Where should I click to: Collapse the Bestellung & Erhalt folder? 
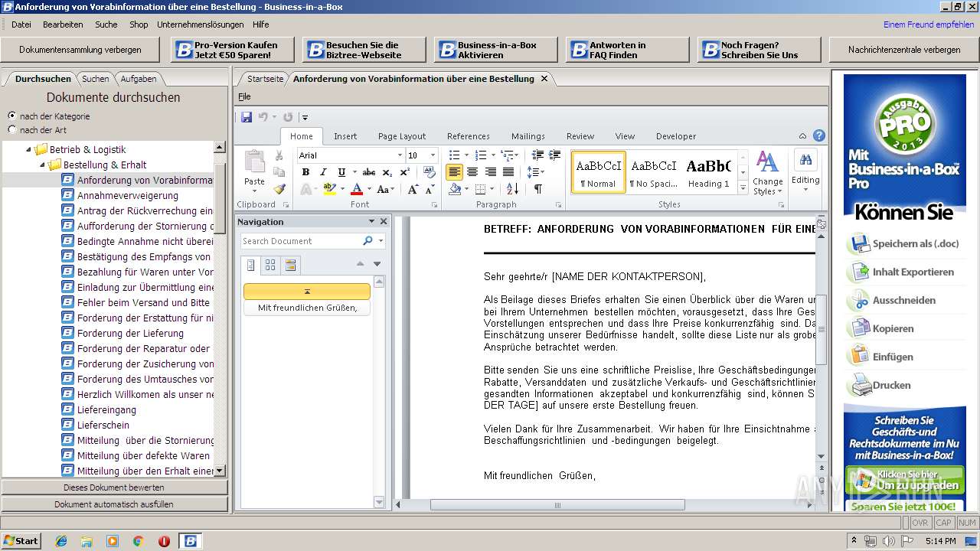[x=44, y=165]
